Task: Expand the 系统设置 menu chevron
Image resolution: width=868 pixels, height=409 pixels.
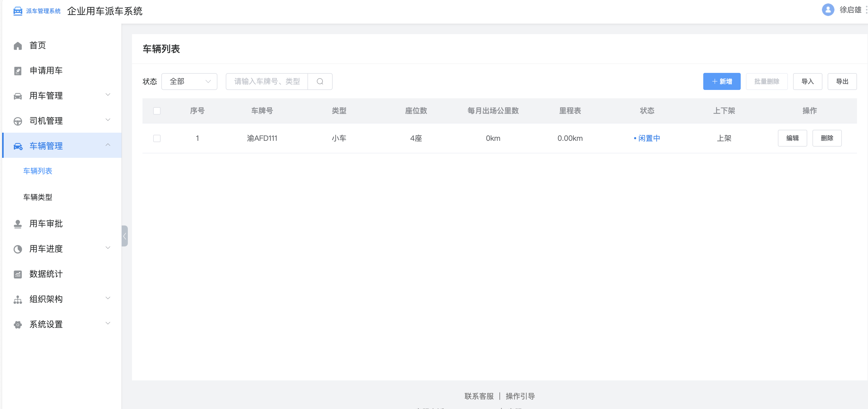Action: 108,323
